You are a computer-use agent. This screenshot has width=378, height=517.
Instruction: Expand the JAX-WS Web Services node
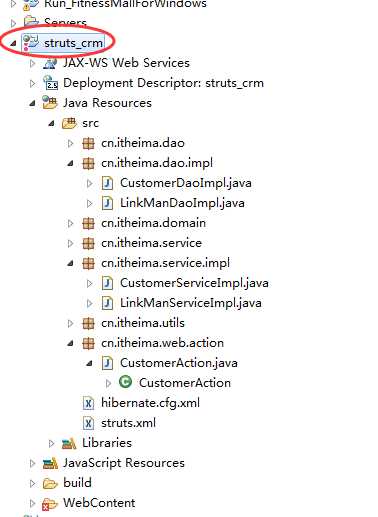(x=32, y=63)
